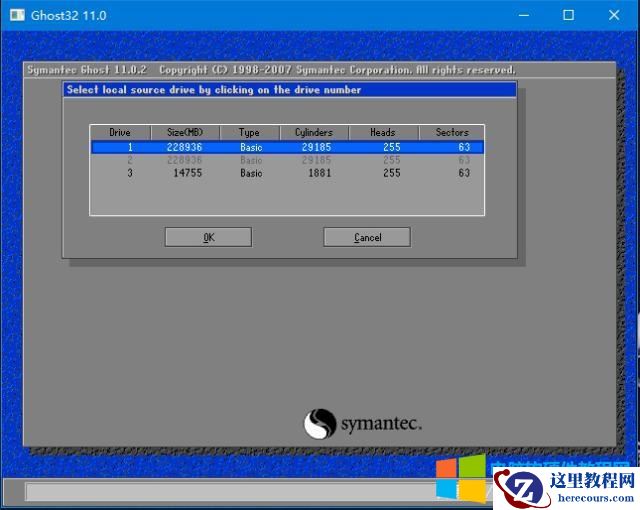Click the 14755 size value for drive 3

click(x=188, y=173)
